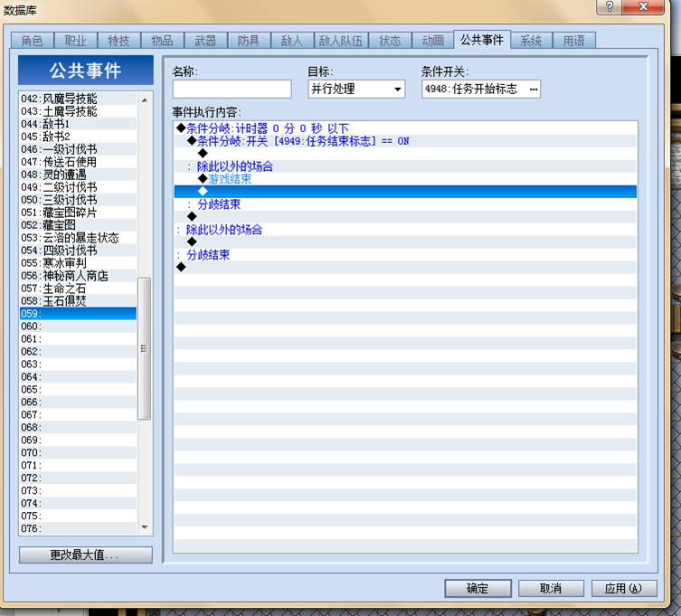Switch to the 用语 tab
681x616 pixels.
[x=573, y=41]
